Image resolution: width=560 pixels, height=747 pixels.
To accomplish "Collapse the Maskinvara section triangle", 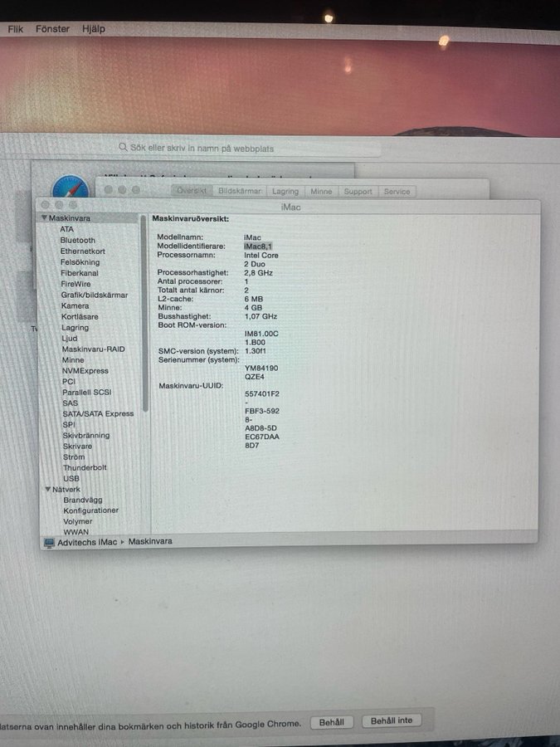I will pos(44,218).
